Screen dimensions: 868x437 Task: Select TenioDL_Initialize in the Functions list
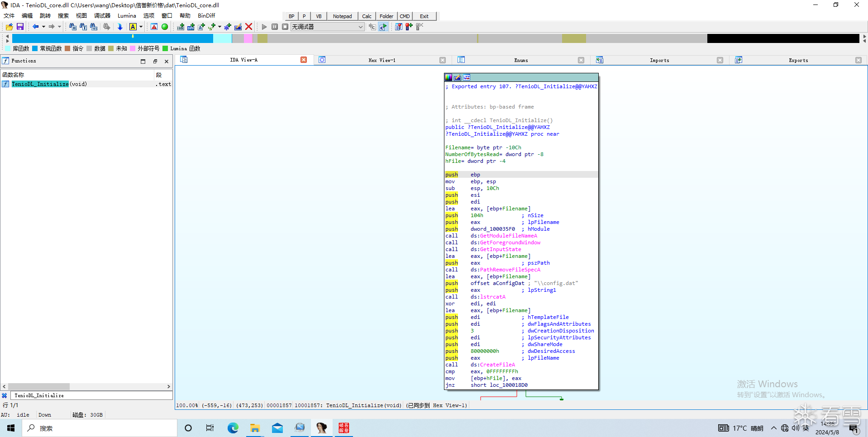pyautogui.click(x=86, y=84)
